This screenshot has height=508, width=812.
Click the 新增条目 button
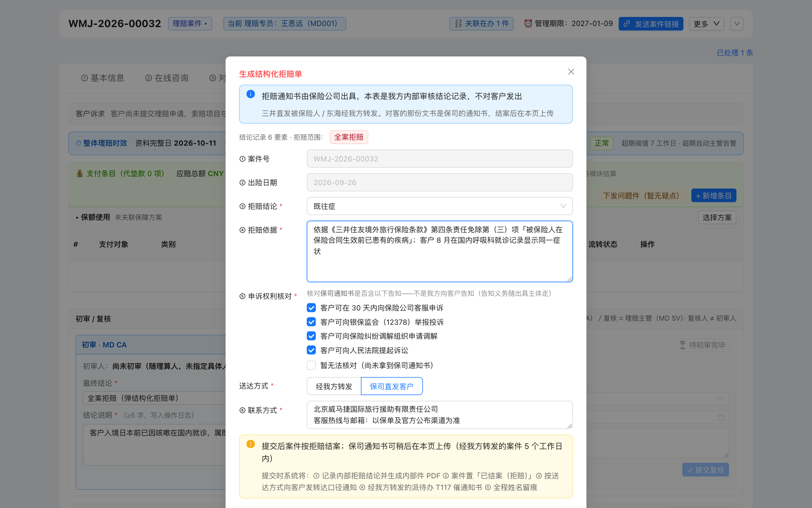tap(714, 196)
